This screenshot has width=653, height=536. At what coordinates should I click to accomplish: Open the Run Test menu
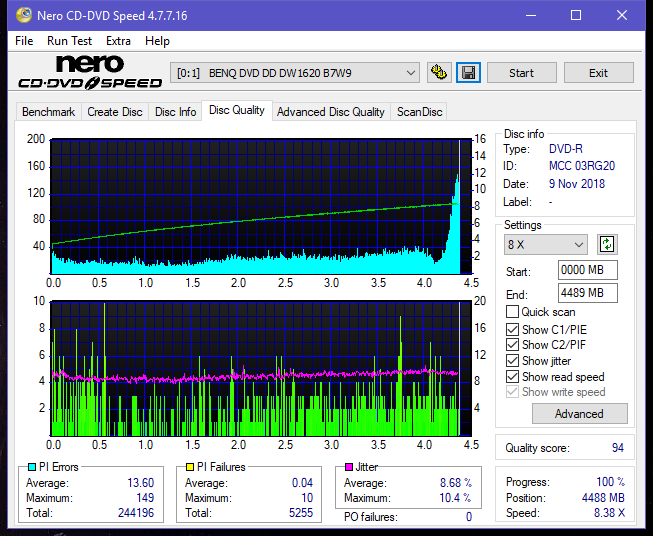pos(69,41)
